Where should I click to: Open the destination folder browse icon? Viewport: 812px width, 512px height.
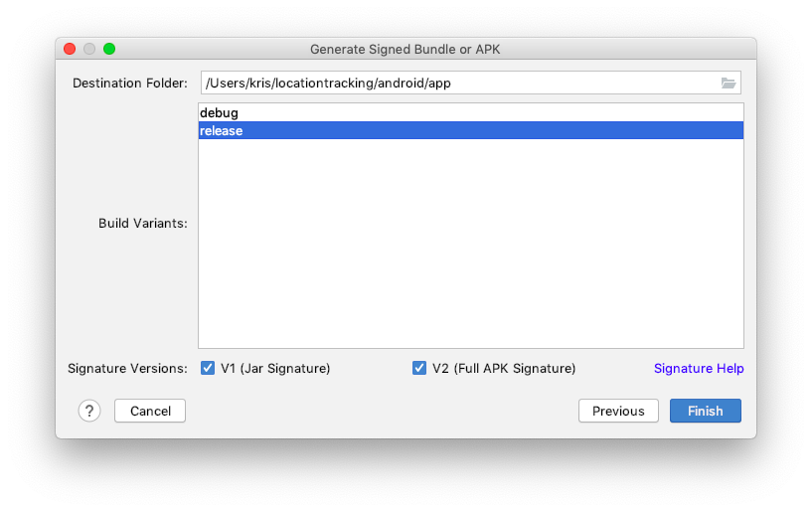click(x=728, y=84)
